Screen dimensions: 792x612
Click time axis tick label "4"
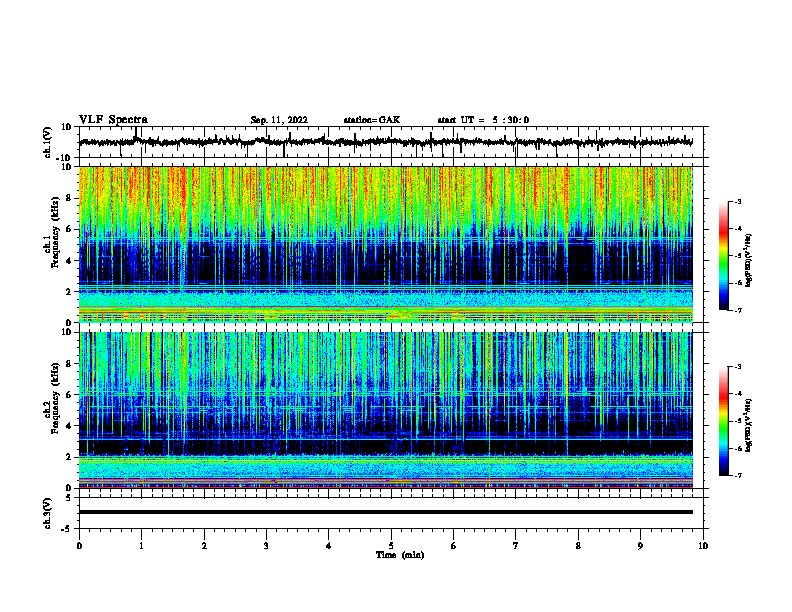click(329, 546)
